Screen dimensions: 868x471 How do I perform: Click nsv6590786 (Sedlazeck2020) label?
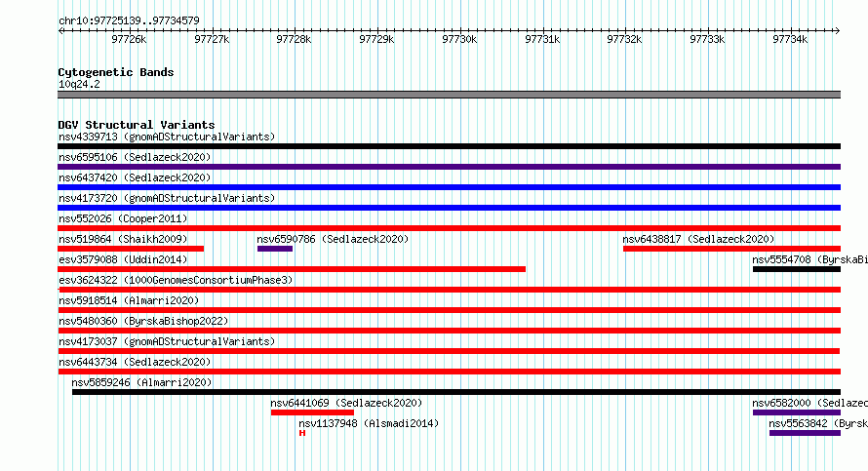coord(333,239)
